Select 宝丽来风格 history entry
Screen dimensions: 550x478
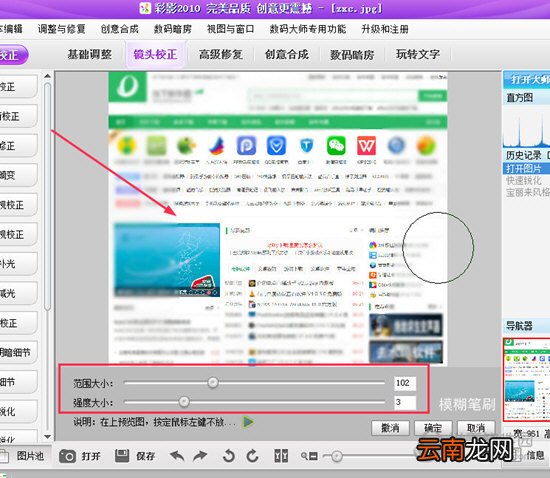click(528, 192)
